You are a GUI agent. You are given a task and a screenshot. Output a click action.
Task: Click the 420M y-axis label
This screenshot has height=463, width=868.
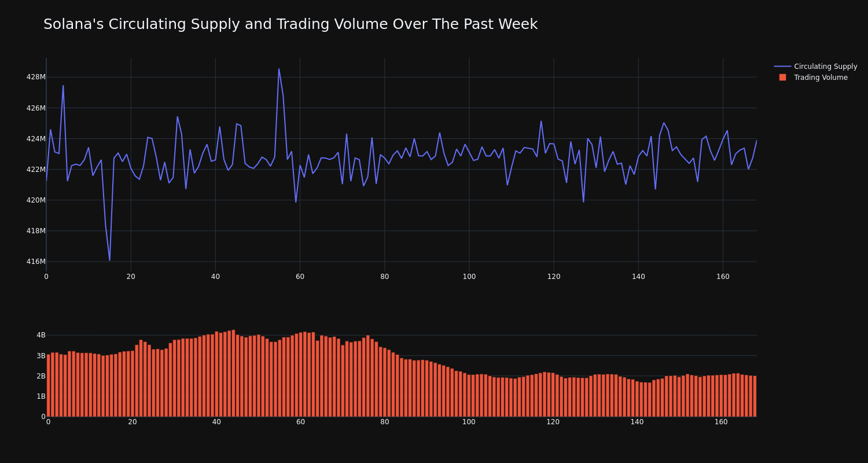coord(36,200)
